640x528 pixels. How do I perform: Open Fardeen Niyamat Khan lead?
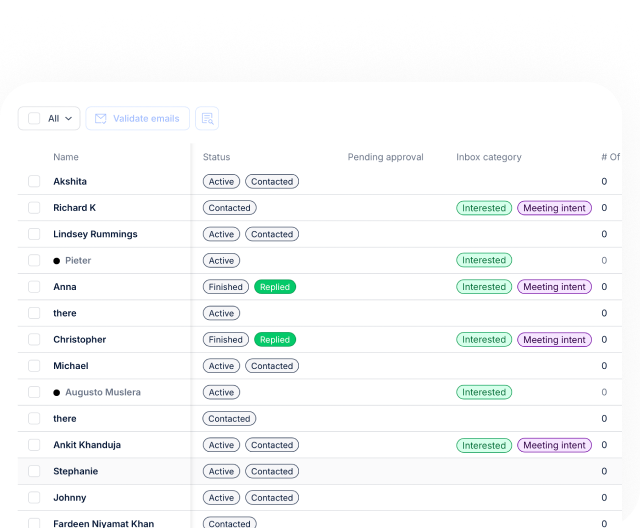(104, 524)
